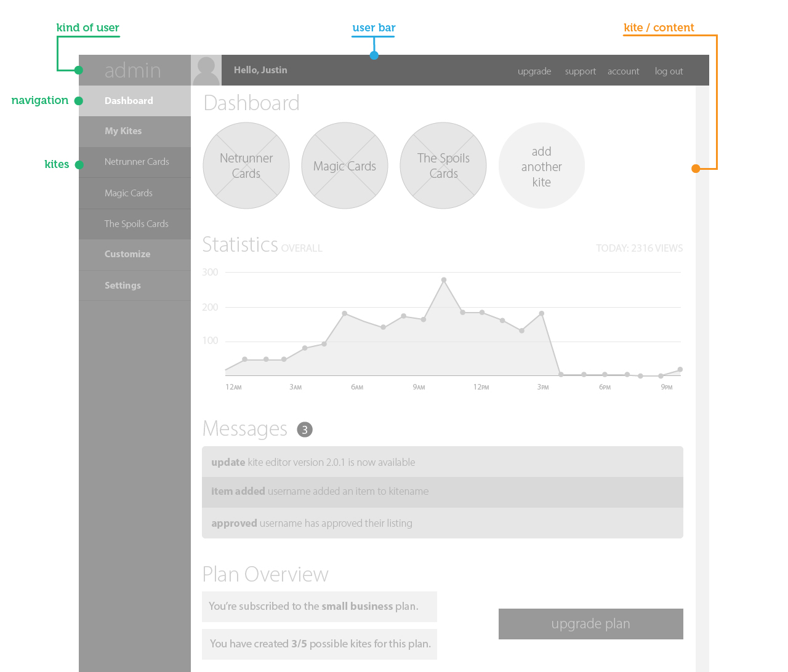
Task: Click the support link in user bar
Action: pyautogui.click(x=581, y=71)
